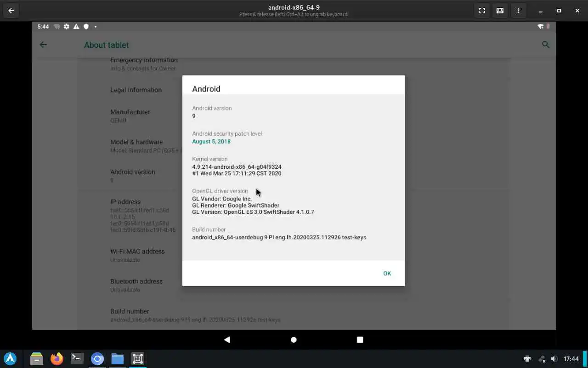Select the Manufacturer entry in About tablet
Screen dimensions: 588x368
pyautogui.click(x=294, y=116)
